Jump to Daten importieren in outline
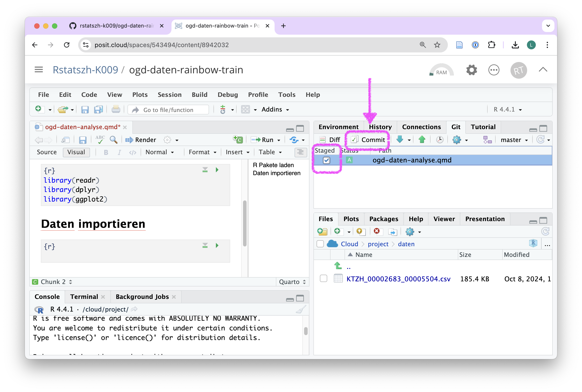Screen dimensions: 582x392 click(276, 173)
